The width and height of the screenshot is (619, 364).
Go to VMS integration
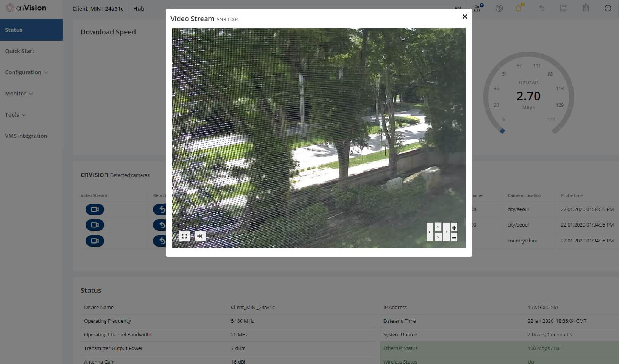(x=26, y=136)
